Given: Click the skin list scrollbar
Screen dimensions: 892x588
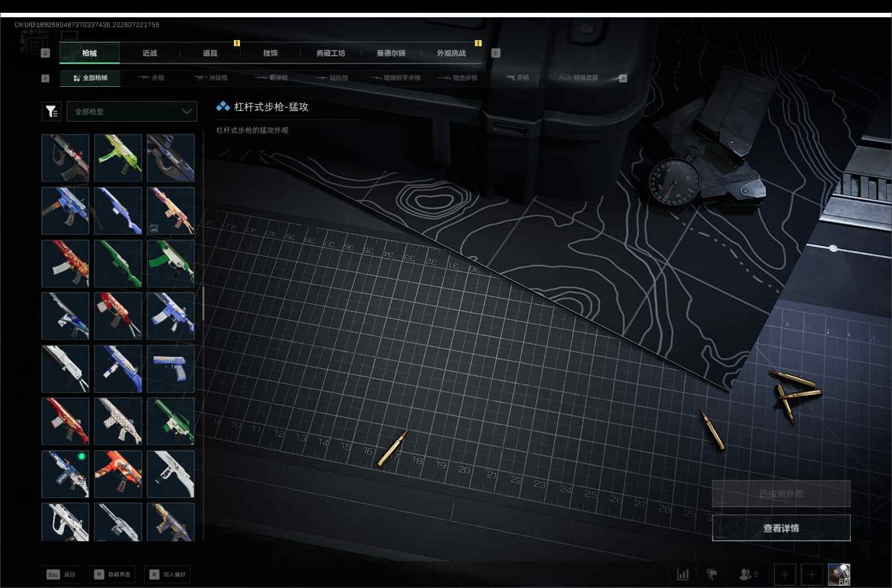Looking at the screenshot, I should click(203, 304).
